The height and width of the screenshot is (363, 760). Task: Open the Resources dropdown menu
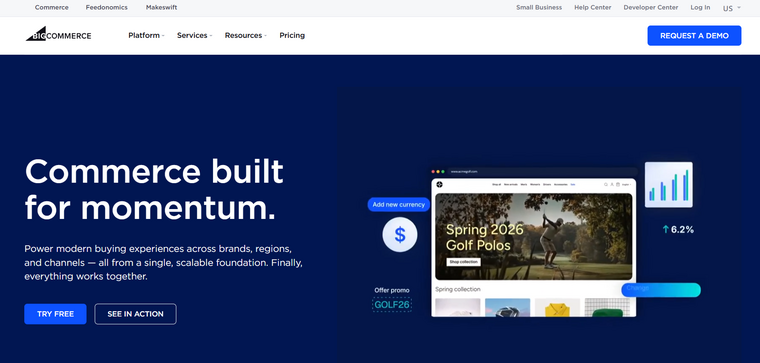[245, 35]
